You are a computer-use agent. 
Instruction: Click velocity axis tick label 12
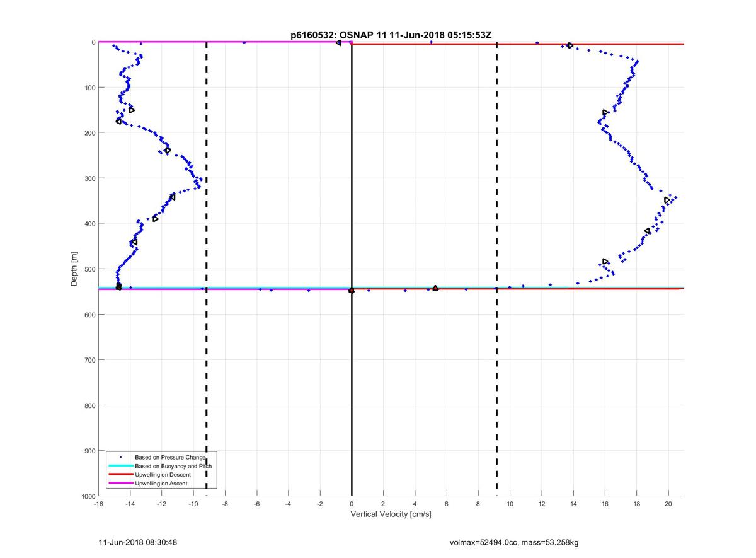[542, 504]
